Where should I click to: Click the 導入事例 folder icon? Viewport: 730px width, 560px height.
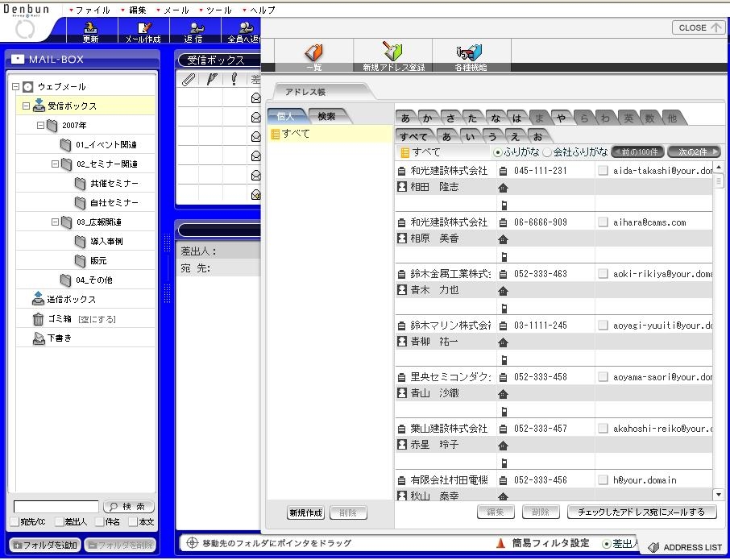(x=80, y=241)
